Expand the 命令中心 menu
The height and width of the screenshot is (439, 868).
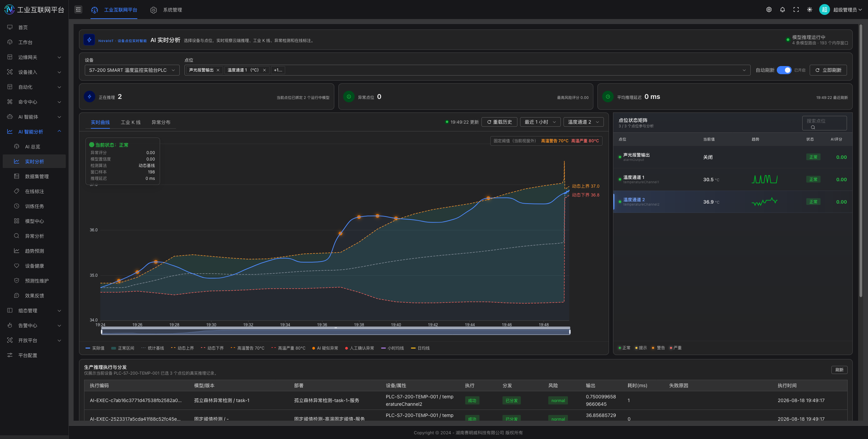click(34, 102)
